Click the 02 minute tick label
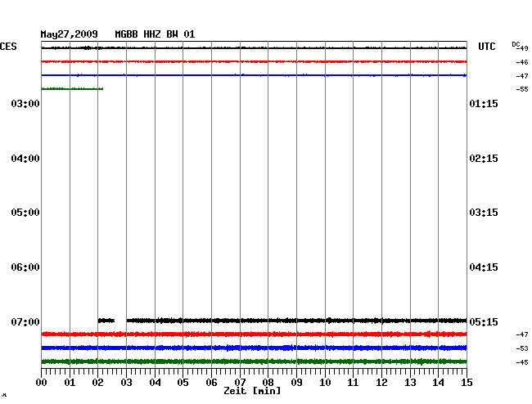 pos(97,383)
